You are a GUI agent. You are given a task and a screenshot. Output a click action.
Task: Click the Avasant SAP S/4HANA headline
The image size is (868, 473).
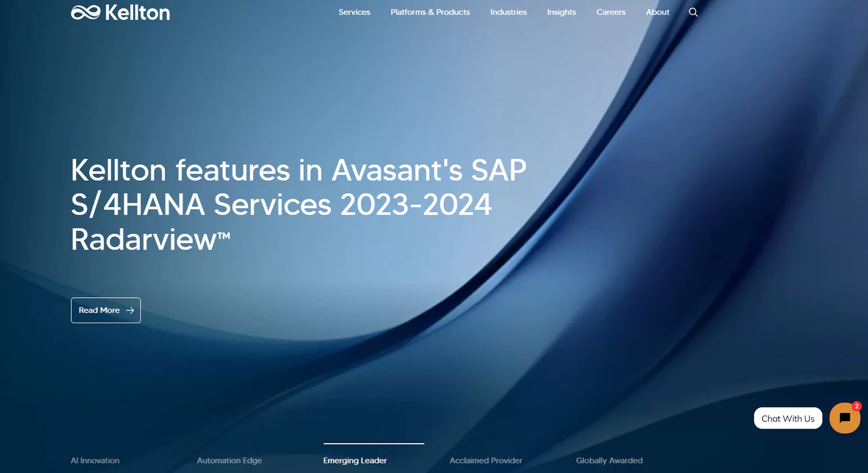[x=299, y=204]
